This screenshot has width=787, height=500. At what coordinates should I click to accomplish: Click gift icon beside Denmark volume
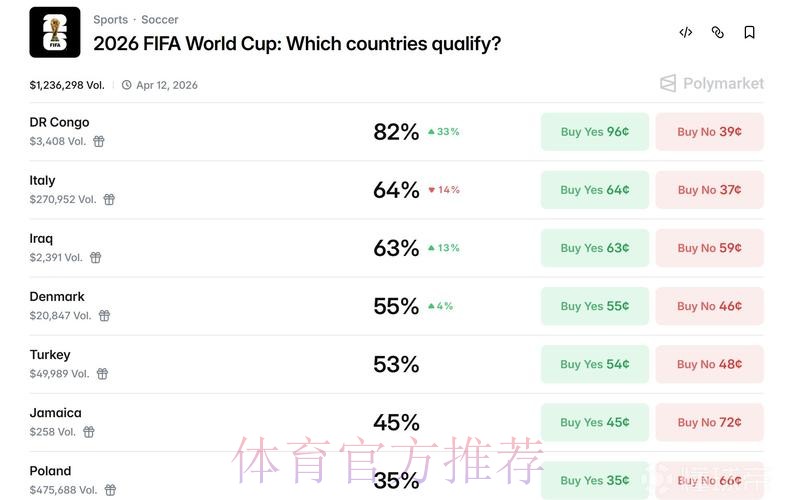pos(104,316)
